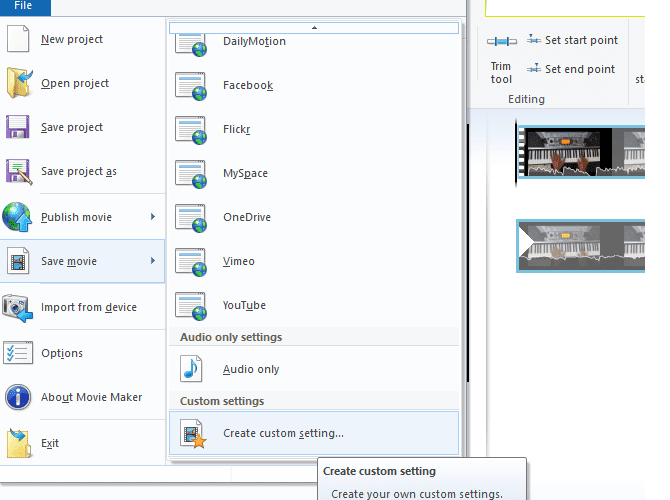Select Import from device menu entry
The image size is (670, 500).
tap(83, 307)
